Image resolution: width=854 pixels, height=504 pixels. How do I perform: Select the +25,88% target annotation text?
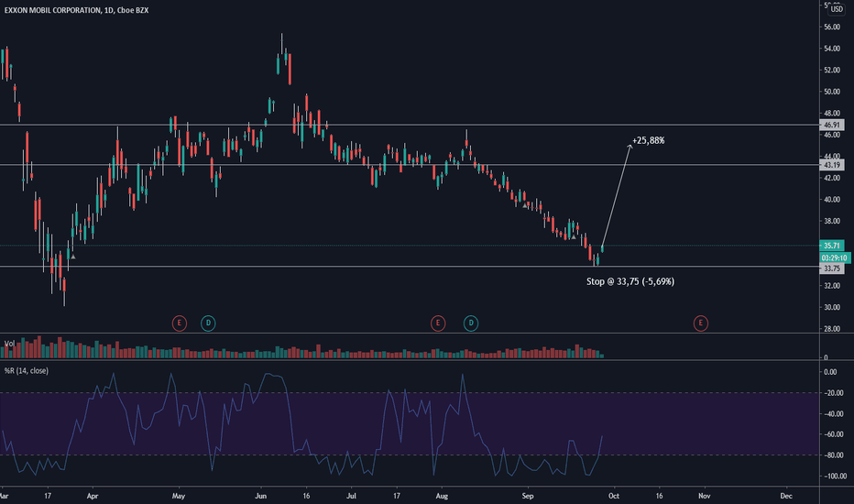pyautogui.click(x=648, y=140)
